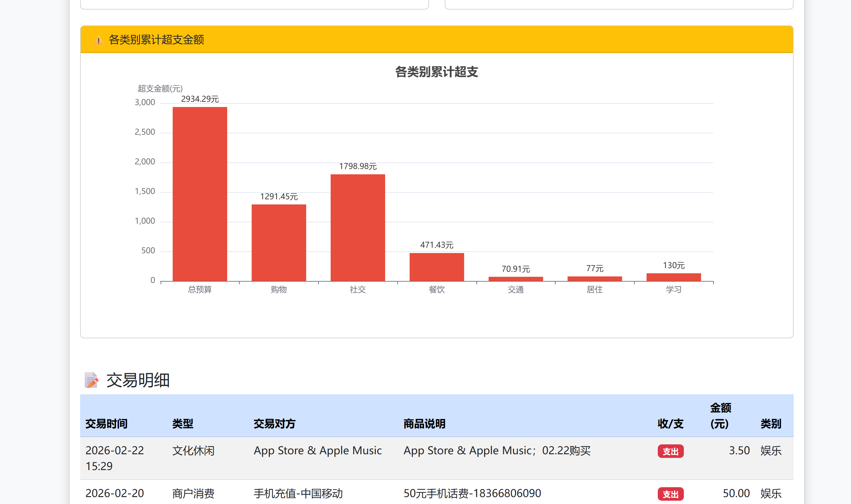
Task: Click the 金额(元) column header
Action: (720, 416)
